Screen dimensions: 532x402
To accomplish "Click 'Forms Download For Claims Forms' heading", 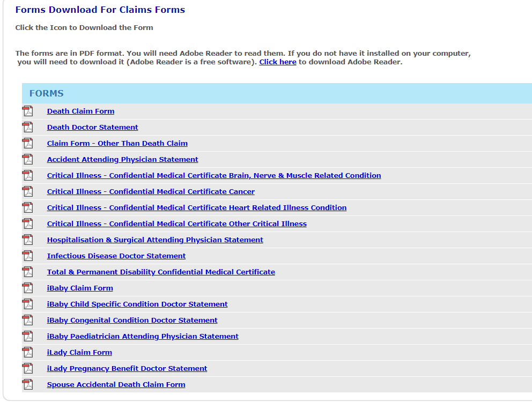I will 100,10.
